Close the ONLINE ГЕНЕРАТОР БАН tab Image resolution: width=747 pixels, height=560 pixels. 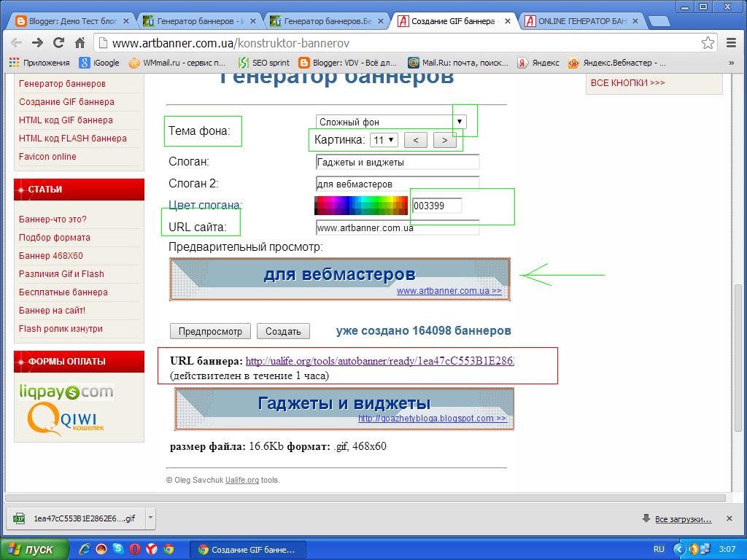click(635, 21)
